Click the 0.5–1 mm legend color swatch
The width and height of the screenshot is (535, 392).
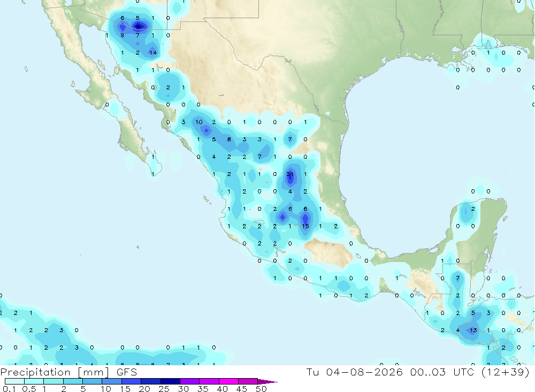click(34, 381)
